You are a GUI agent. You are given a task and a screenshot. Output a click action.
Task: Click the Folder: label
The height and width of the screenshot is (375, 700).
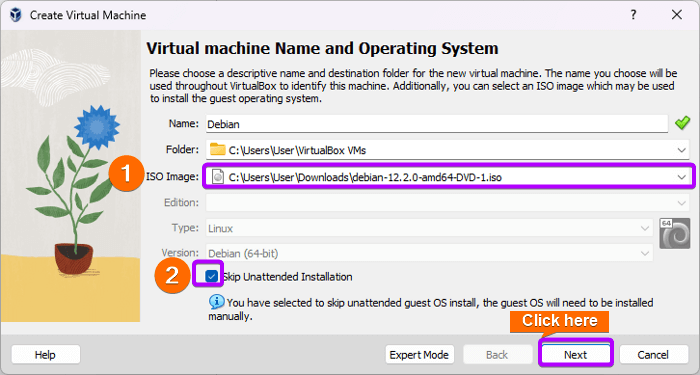[x=182, y=149]
